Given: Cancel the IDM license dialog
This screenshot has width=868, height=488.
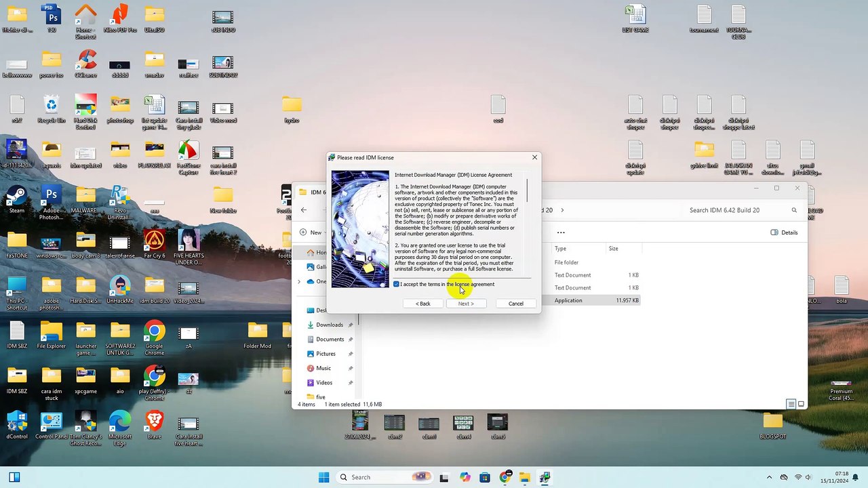Looking at the screenshot, I should (516, 304).
